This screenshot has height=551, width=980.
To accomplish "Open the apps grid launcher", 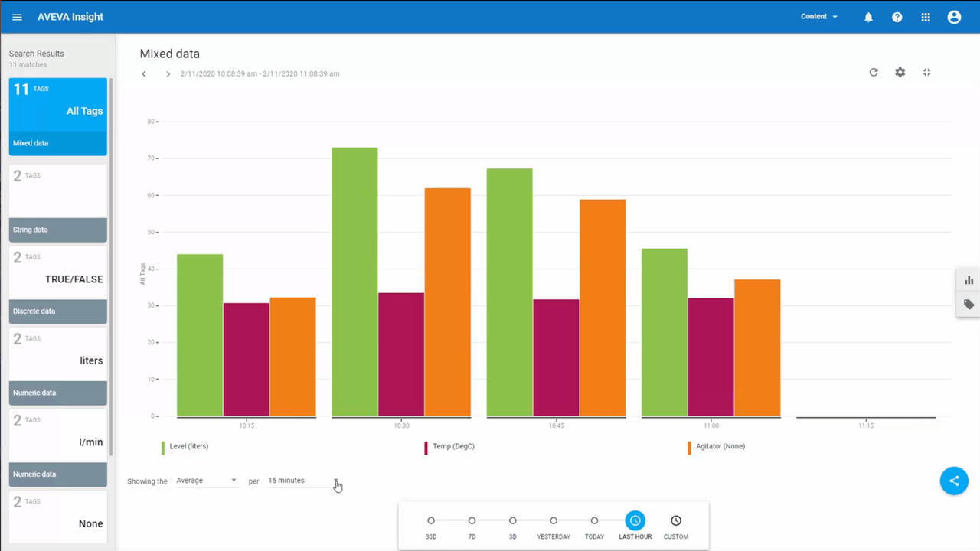I will click(x=925, y=16).
